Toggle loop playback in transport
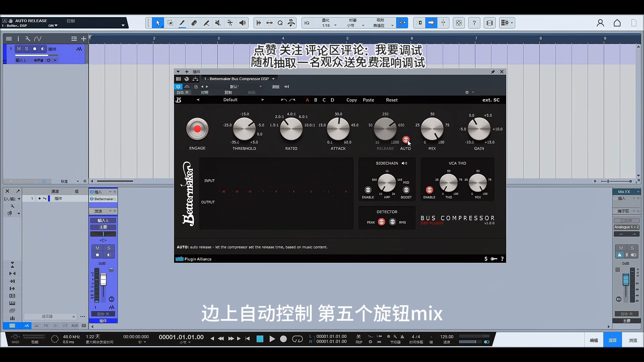Screen dimensions: 644x362 click(298, 339)
